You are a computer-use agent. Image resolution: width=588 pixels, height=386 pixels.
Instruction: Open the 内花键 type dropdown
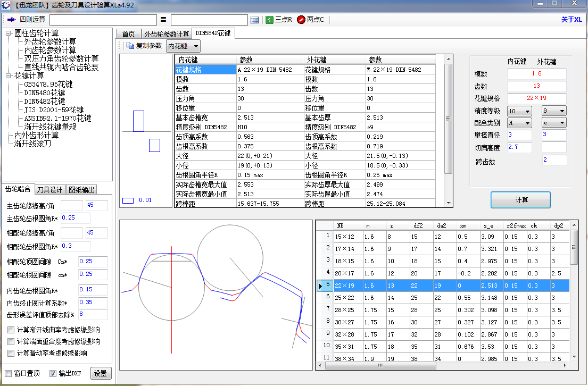[x=183, y=46]
